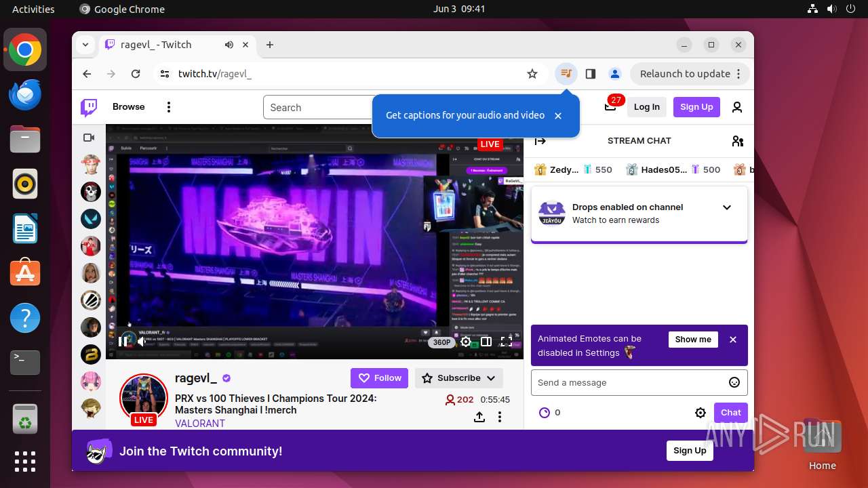The image size is (868, 488).
Task: Click the Hades05 gift leaderboard entry
Action: tap(673, 169)
